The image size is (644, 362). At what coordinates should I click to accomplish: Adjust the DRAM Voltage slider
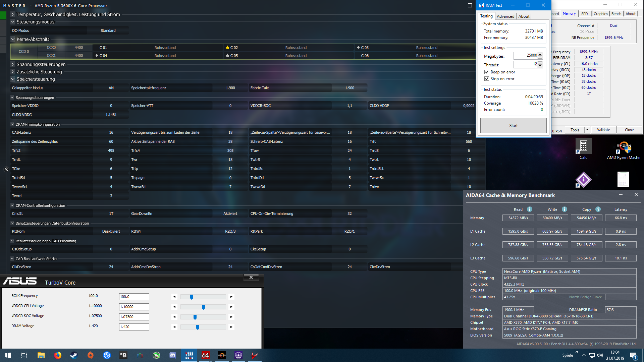198,327
